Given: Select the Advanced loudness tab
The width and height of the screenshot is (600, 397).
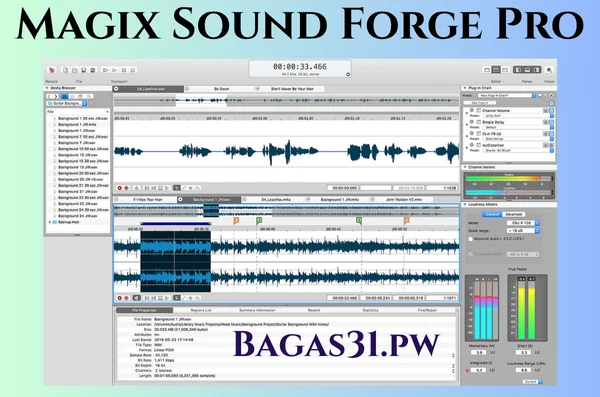Looking at the screenshot, I should (514, 214).
